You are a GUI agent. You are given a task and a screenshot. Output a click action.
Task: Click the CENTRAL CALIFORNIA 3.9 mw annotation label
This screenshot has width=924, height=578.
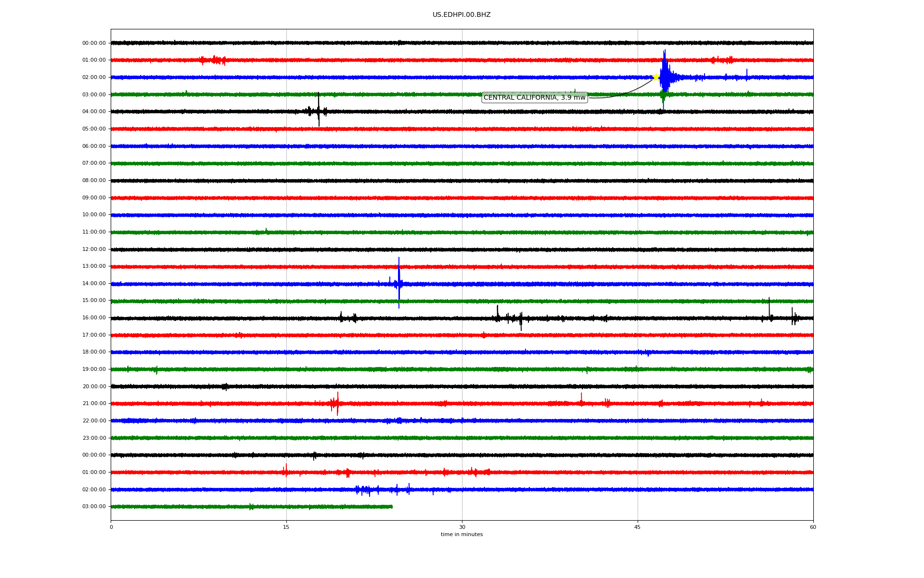[534, 98]
